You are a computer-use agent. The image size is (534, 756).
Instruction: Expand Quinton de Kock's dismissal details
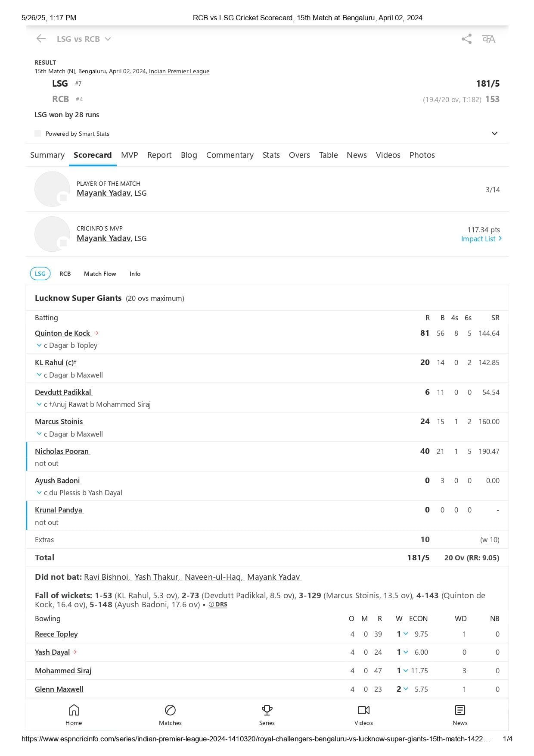point(39,345)
